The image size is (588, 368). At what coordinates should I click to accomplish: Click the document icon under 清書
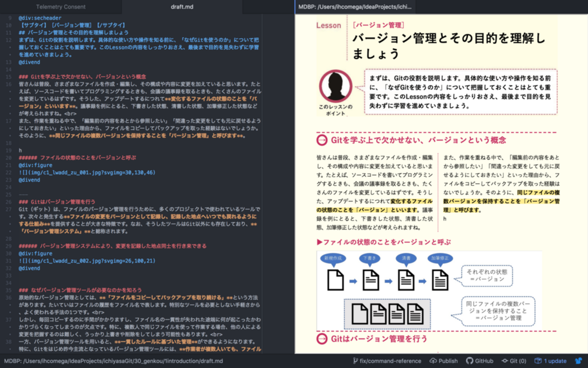(406, 280)
